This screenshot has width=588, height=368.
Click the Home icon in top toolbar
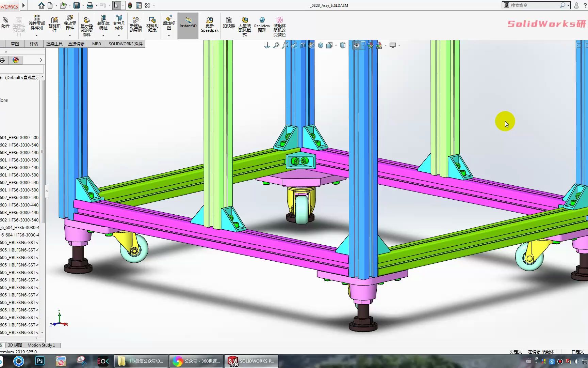click(41, 5)
